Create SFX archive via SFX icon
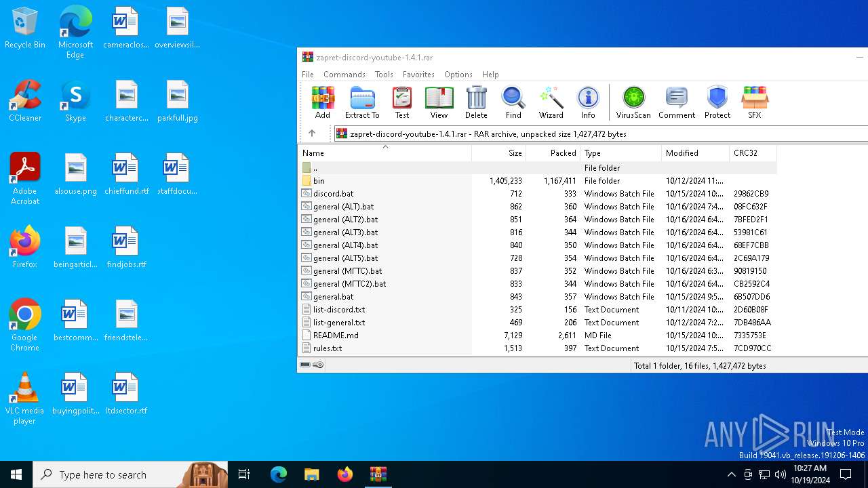The image size is (868, 488). coord(755,102)
